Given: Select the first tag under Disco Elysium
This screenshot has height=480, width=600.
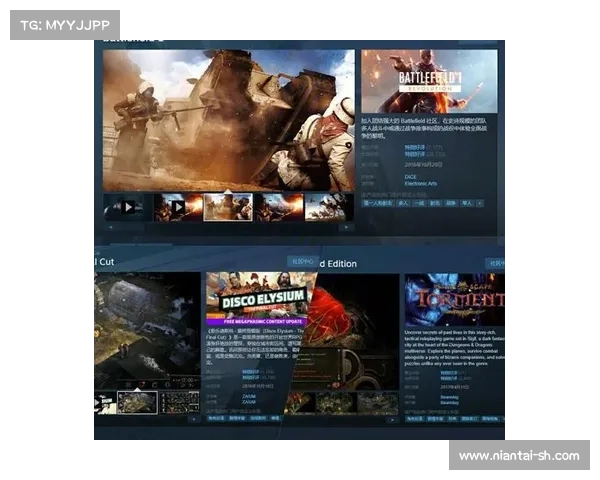Looking at the screenshot, I should pos(216,419).
